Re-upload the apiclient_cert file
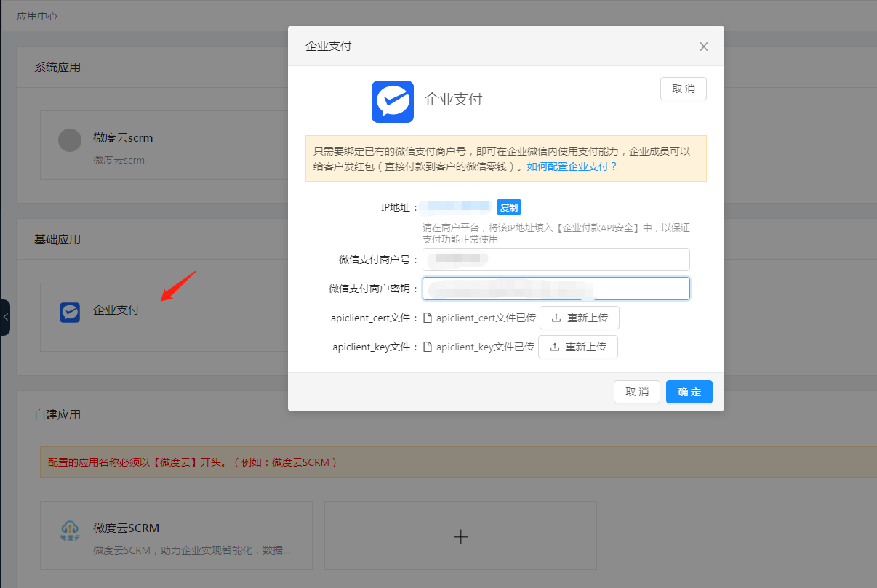 pos(580,318)
